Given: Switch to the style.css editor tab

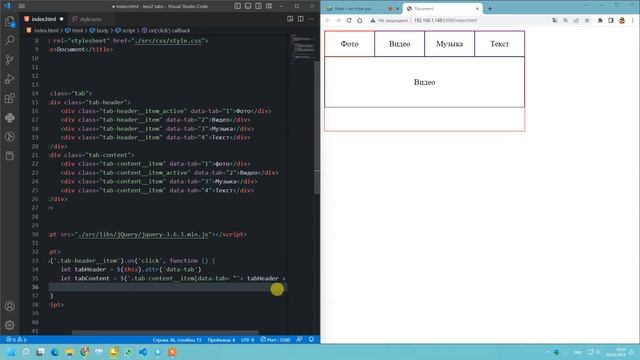Looking at the screenshot, I should coord(90,19).
